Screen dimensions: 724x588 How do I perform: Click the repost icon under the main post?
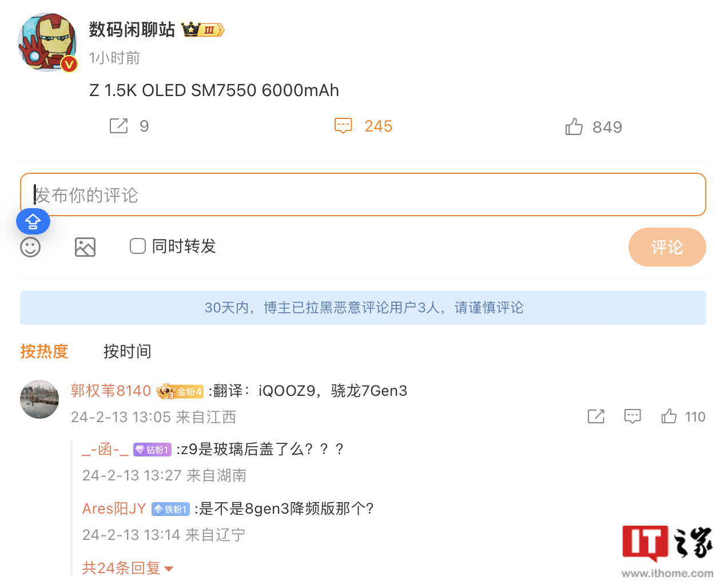pos(119,126)
